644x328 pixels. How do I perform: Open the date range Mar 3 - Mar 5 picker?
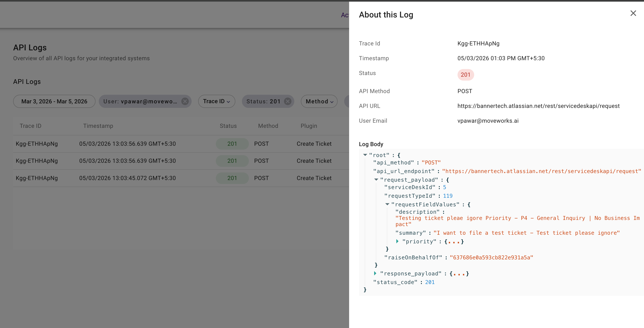54,101
